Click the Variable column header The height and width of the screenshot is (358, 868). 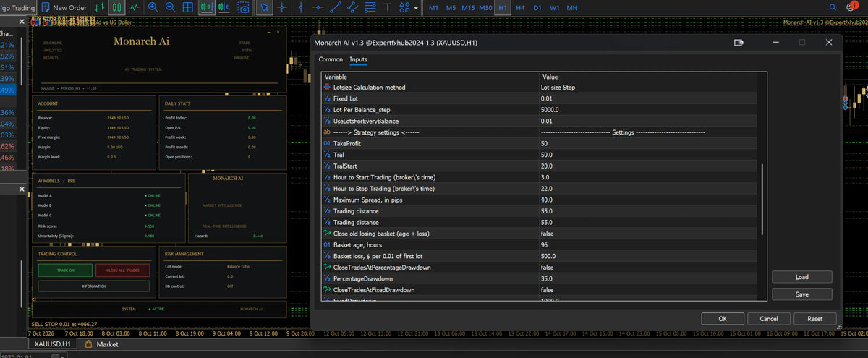tap(430, 77)
